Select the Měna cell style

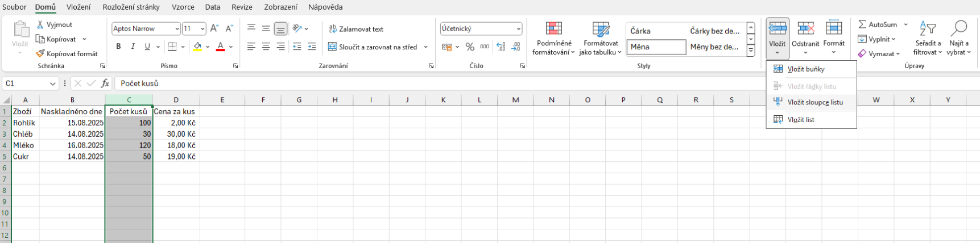tap(656, 47)
